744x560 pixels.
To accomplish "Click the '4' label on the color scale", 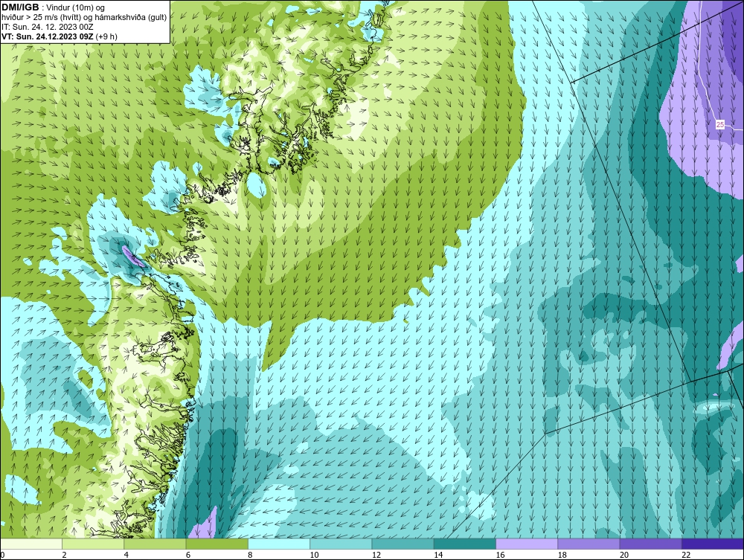I will point(126,555).
